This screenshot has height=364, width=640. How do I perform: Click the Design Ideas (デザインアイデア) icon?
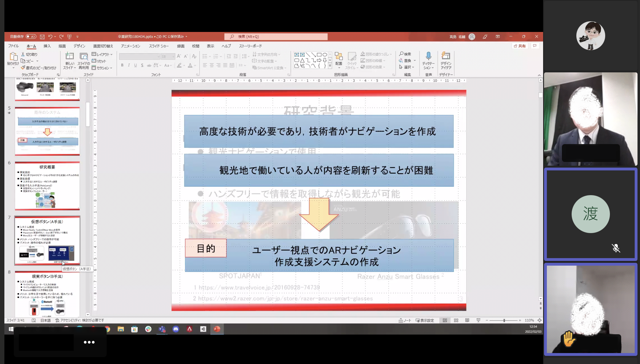(446, 56)
